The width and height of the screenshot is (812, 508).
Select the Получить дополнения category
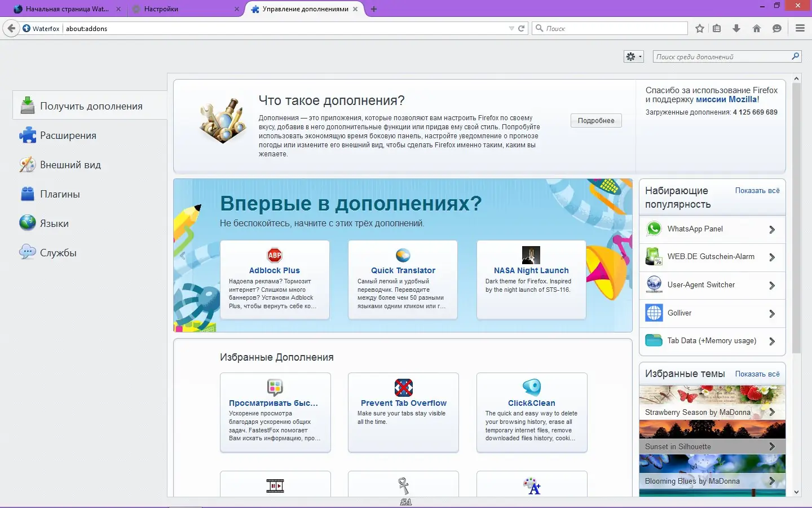point(90,106)
